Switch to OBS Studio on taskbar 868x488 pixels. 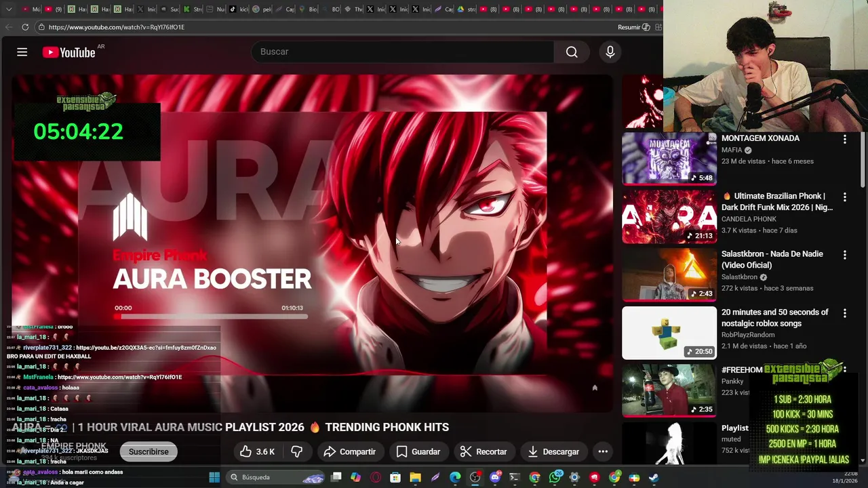(x=475, y=477)
